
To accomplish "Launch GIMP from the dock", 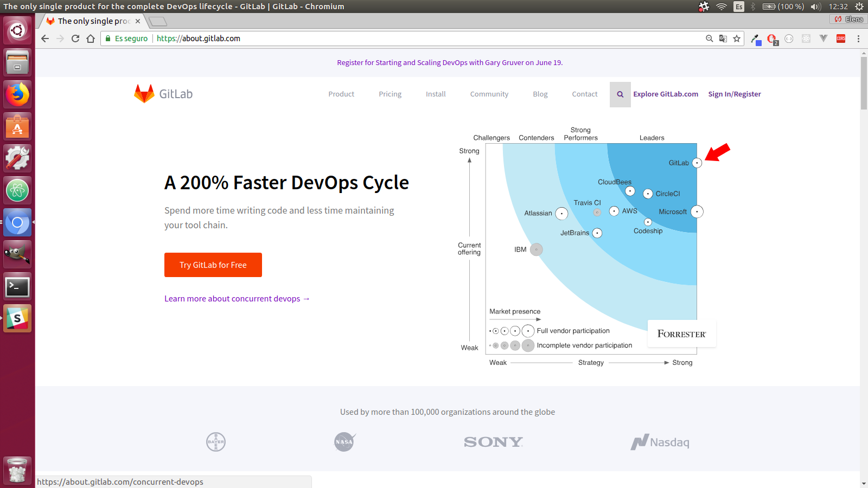I will point(17,254).
